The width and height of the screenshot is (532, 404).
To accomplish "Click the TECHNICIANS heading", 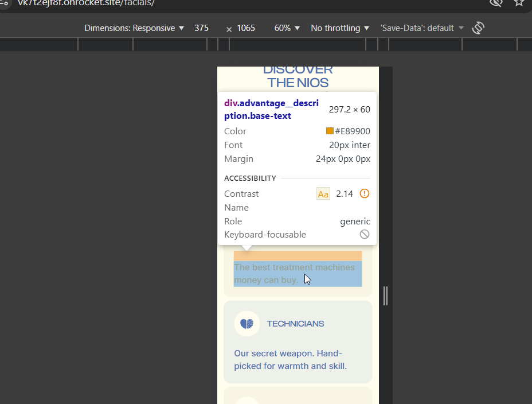I will 295,324.
